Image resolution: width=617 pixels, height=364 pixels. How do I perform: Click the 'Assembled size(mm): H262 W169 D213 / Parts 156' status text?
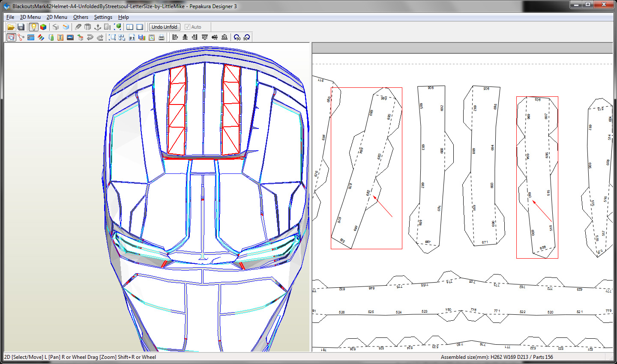point(497,357)
